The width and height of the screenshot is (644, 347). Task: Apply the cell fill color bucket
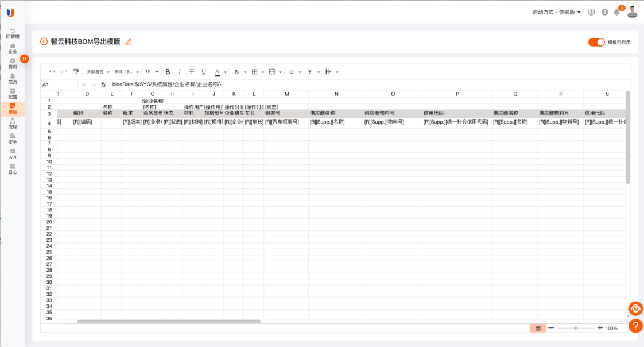pyautogui.click(x=237, y=72)
